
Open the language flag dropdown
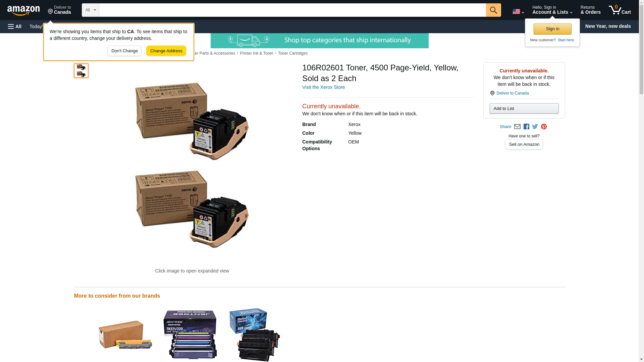click(x=518, y=11)
